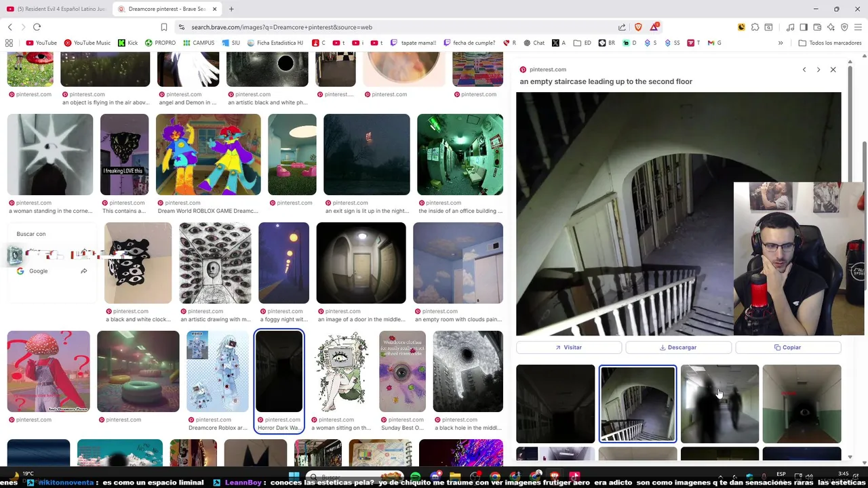868x488 pixels.
Task: Open the YouTube bookmark
Action: (41, 43)
